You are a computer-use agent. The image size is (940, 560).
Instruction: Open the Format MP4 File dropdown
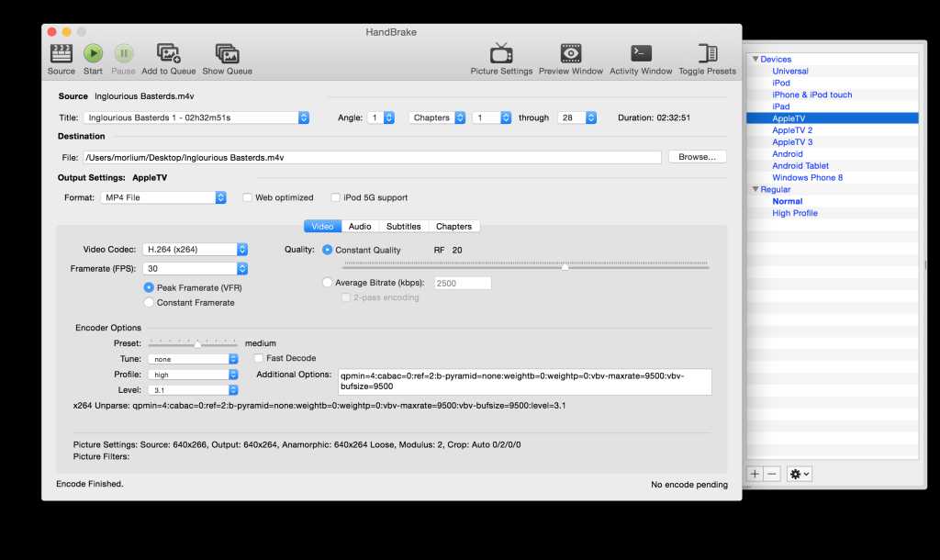coord(163,197)
